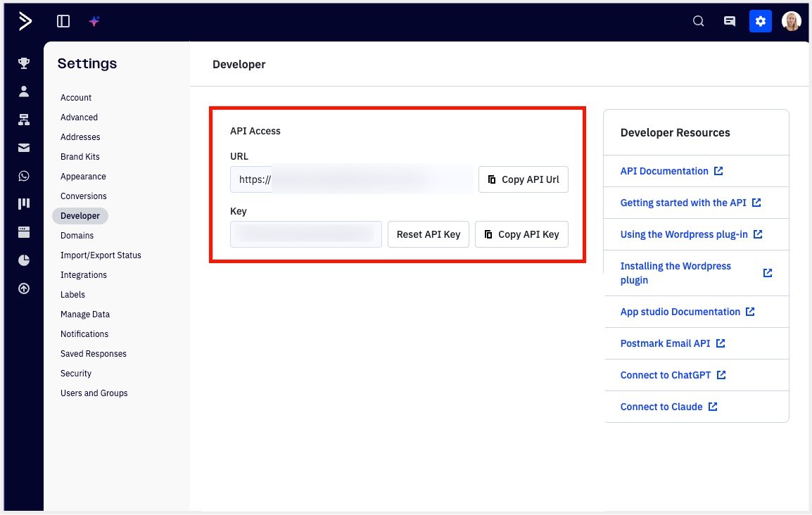This screenshot has height=515, width=812.
Task: Open the chat messages icon
Action: coord(730,21)
